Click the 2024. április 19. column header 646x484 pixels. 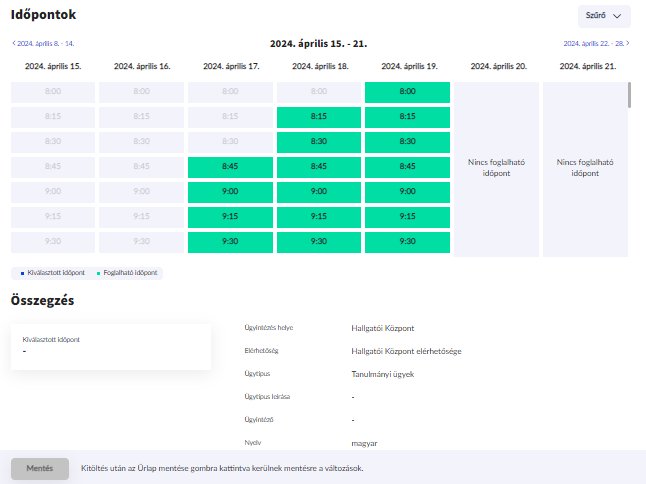(x=407, y=66)
